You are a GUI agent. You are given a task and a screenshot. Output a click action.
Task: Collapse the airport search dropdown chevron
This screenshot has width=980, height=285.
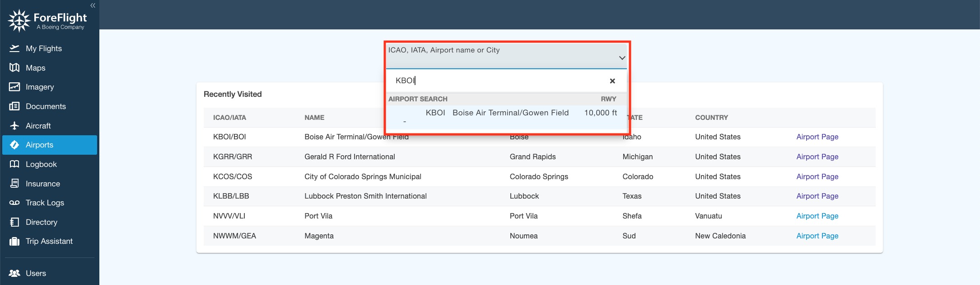[622, 58]
